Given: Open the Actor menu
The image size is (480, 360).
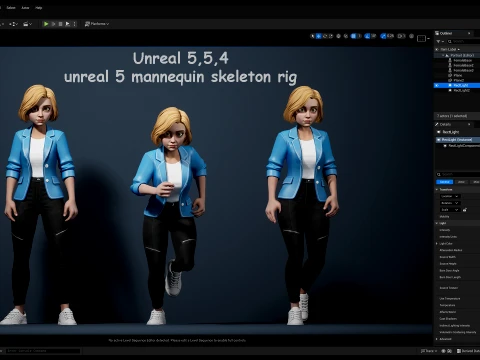Looking at the screenshot, I should (25, 7).
